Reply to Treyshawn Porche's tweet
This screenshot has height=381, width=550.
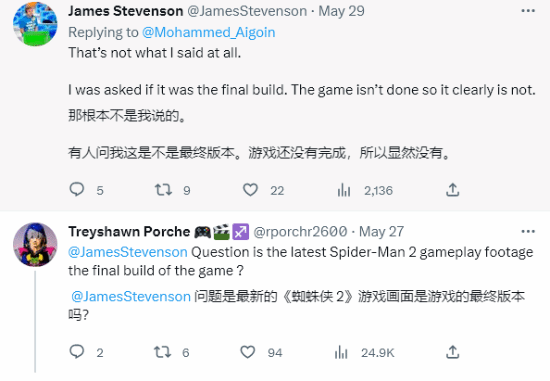pos(77,352)
